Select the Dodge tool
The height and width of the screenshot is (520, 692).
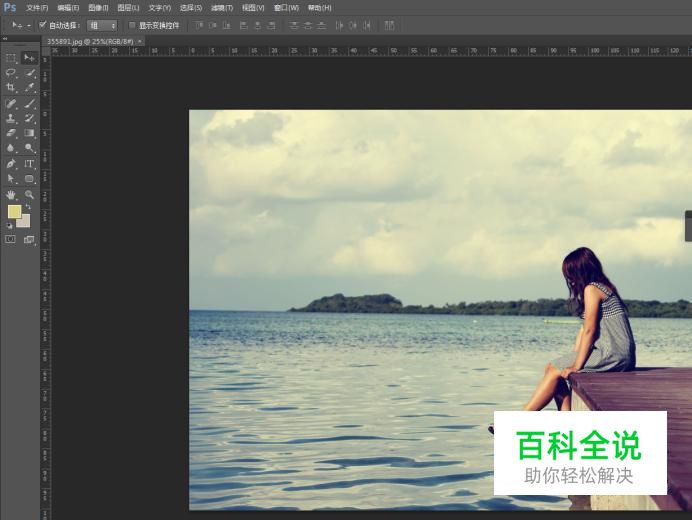pyautogui.click(x=29, y=148)
